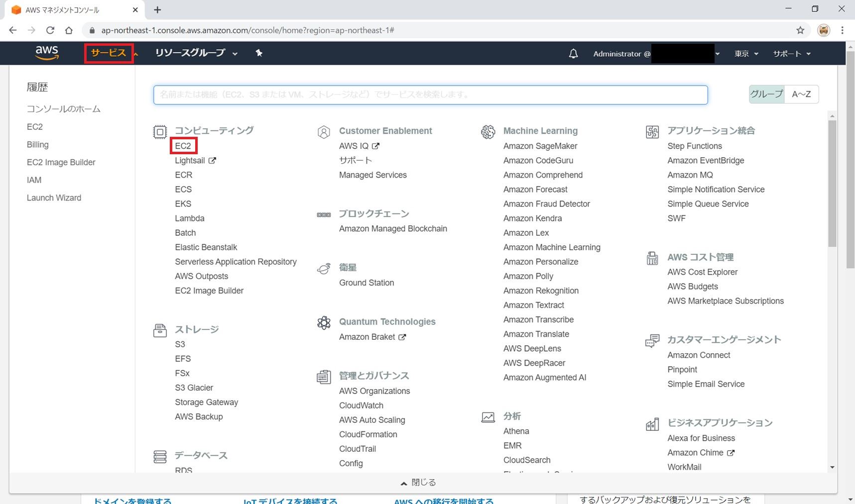Click the Database category icon

click(x=160, y=456)
